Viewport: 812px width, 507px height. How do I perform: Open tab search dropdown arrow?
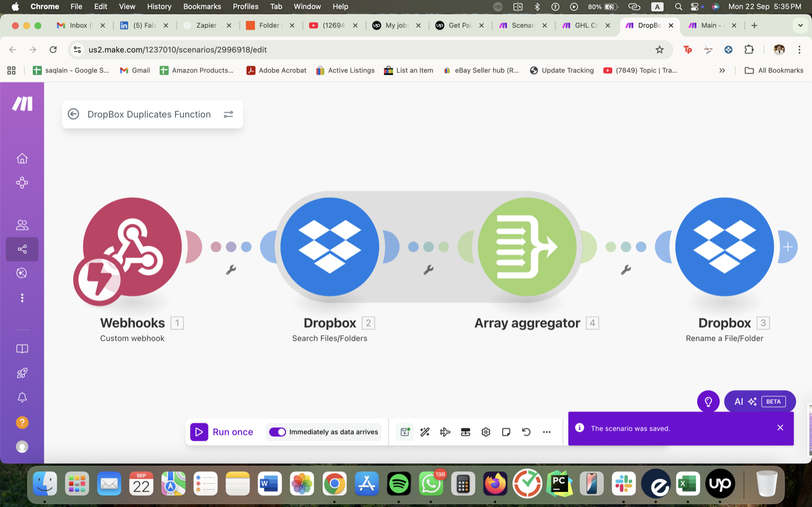[x=800, y=25]
